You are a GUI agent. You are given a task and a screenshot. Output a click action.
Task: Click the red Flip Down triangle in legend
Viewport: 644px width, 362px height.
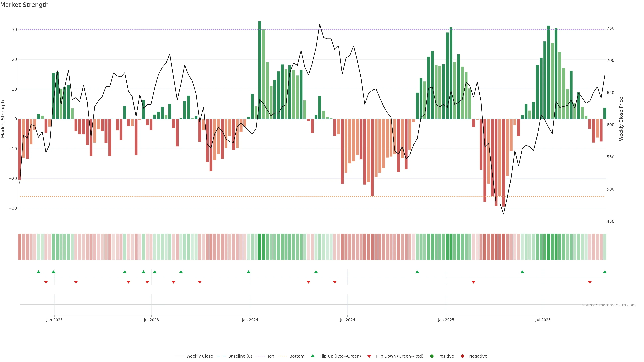pyautogui.click(x=369, y=356)
